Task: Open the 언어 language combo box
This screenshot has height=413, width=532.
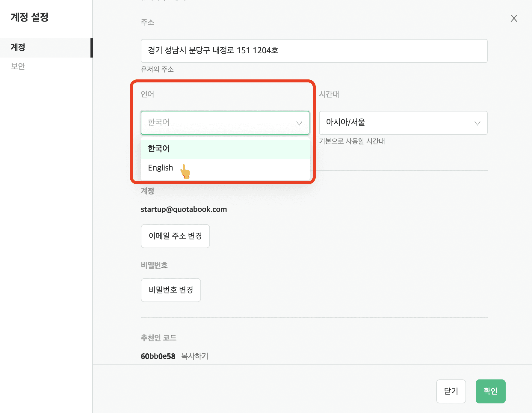Action: click(x=225, y=123)
